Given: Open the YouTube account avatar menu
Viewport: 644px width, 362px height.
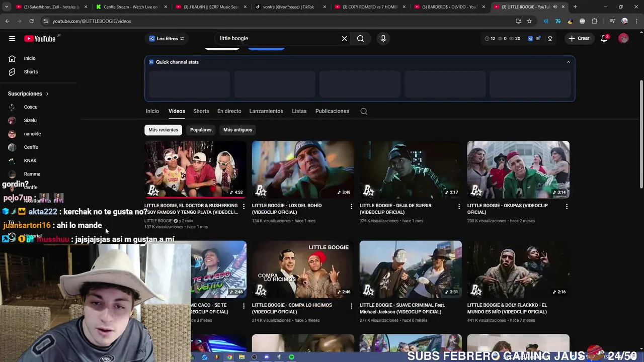Looking at the screenshot, I should (623, 39).
